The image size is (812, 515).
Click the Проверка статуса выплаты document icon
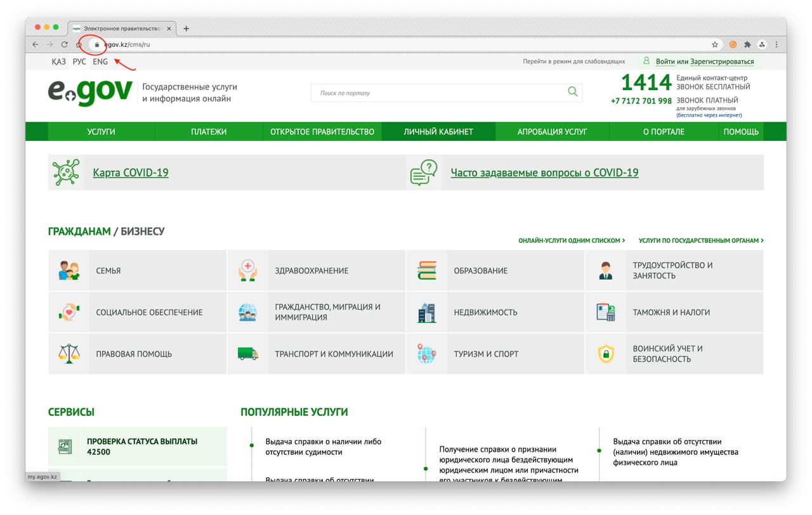[x=65, y=447]
